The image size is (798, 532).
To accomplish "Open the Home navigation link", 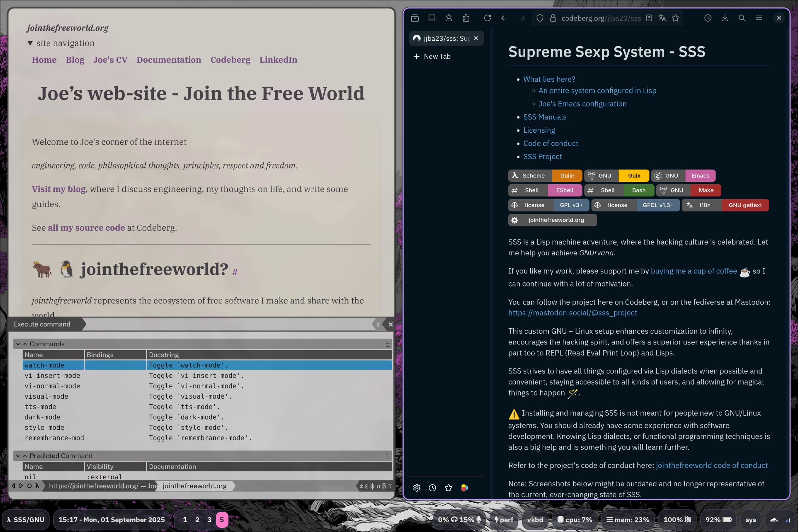I will pos(44,60).
